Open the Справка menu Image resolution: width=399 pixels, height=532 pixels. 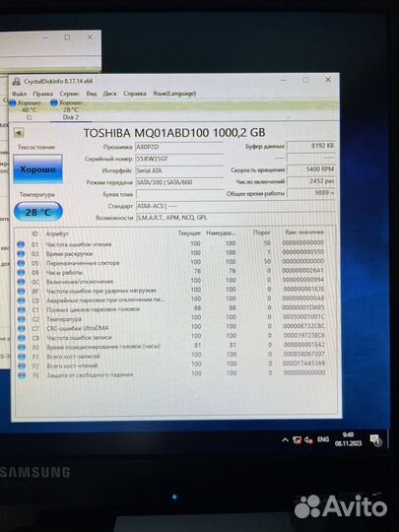click(135, 94)
